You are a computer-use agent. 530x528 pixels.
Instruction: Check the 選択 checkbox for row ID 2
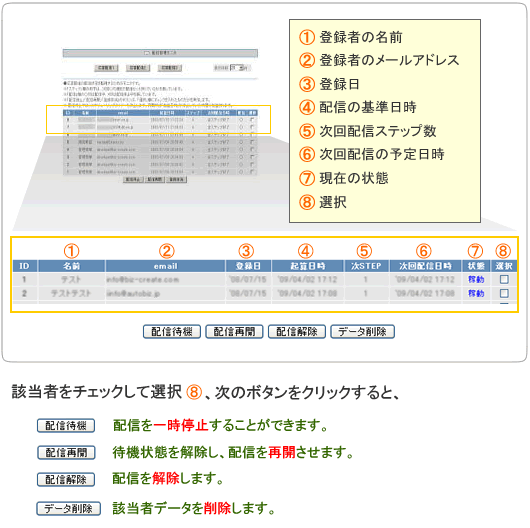tap(504, 293)
